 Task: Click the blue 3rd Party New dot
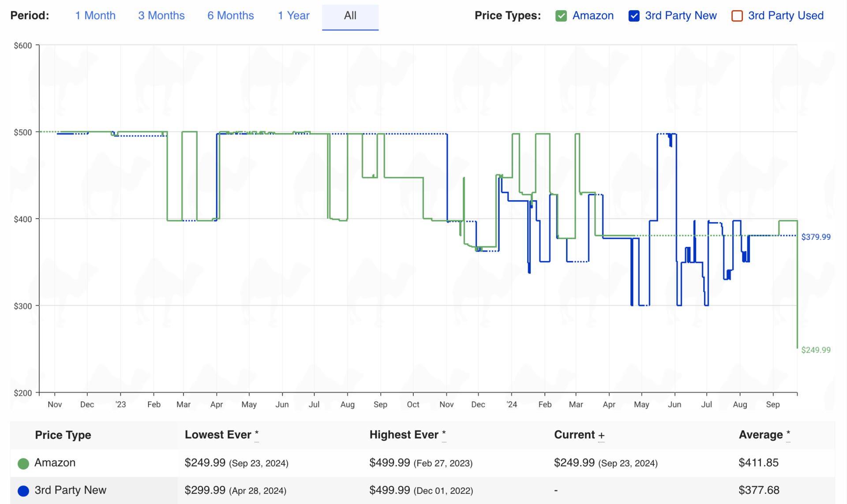tap(23, 490)
